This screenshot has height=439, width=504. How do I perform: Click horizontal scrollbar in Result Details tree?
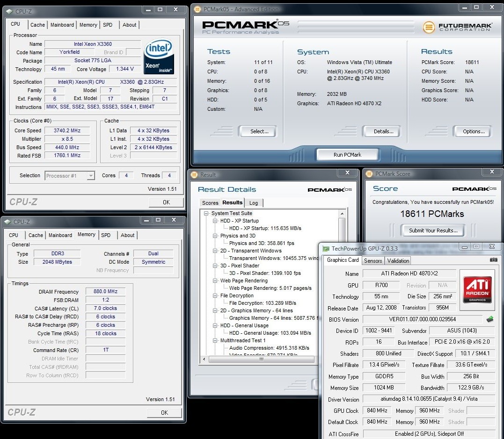(261, 360)
